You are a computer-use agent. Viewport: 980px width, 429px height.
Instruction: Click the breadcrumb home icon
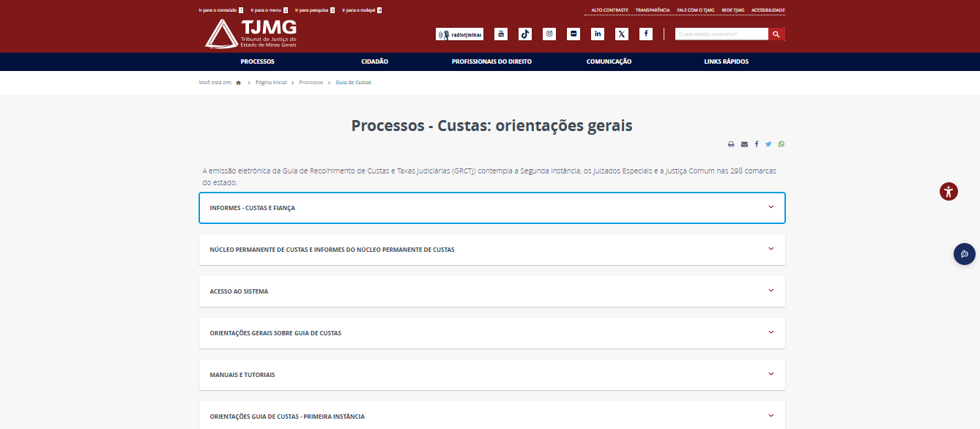click(239, 83)
